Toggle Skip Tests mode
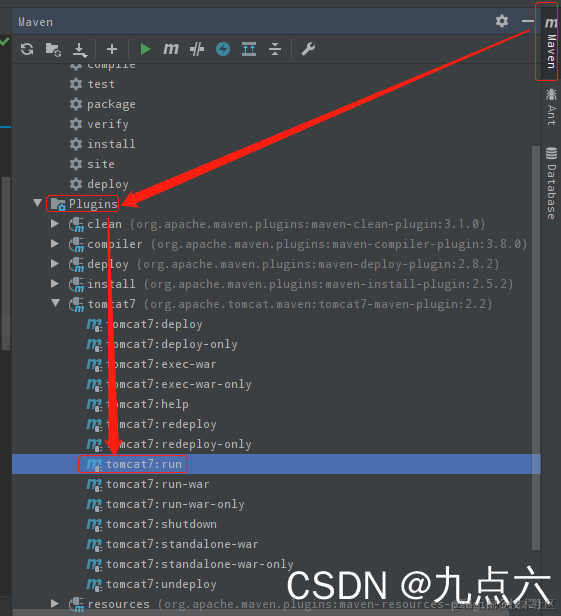Image resolution: width=561 pixels, height=616 pixels. point(197,49)
